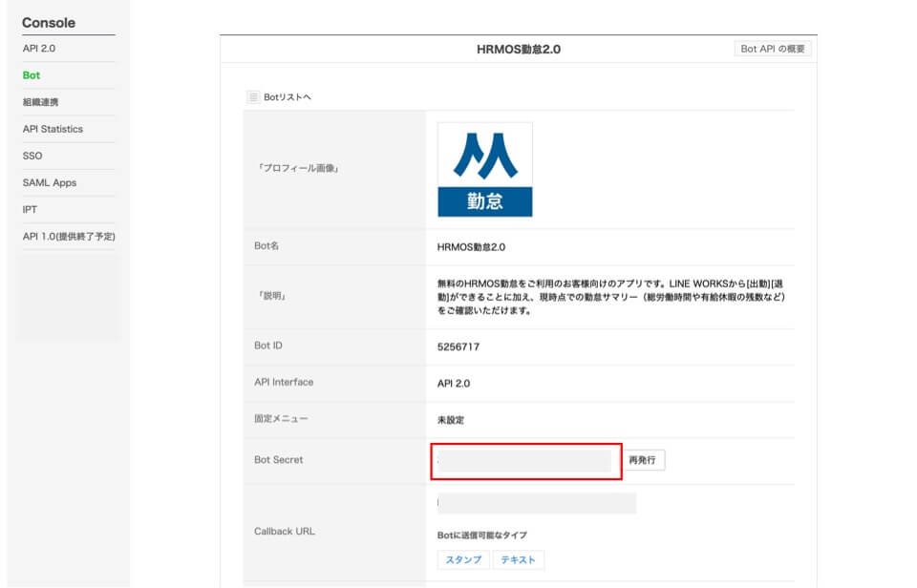Go to API Statistics in sidebar
Viewport: 917px width, 588px height.
(53, 129)
